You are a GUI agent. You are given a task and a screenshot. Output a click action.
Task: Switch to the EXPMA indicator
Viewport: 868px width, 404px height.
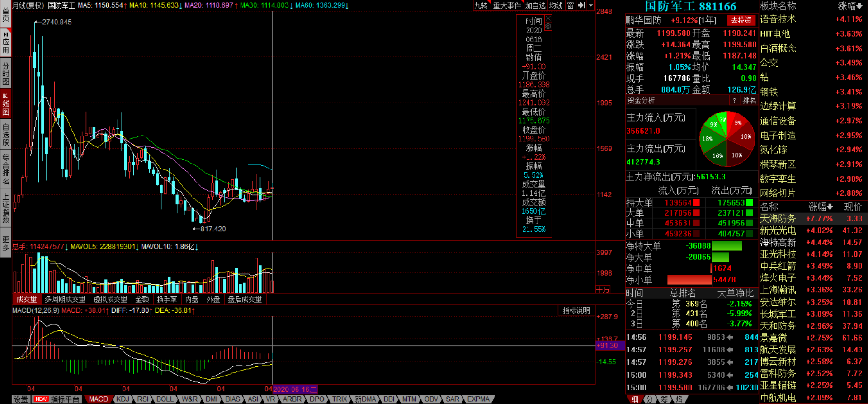tap(478, 399)
